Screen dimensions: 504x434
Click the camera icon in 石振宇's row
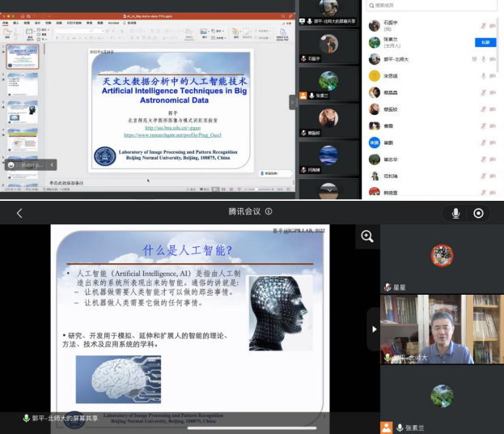(493, 25)
